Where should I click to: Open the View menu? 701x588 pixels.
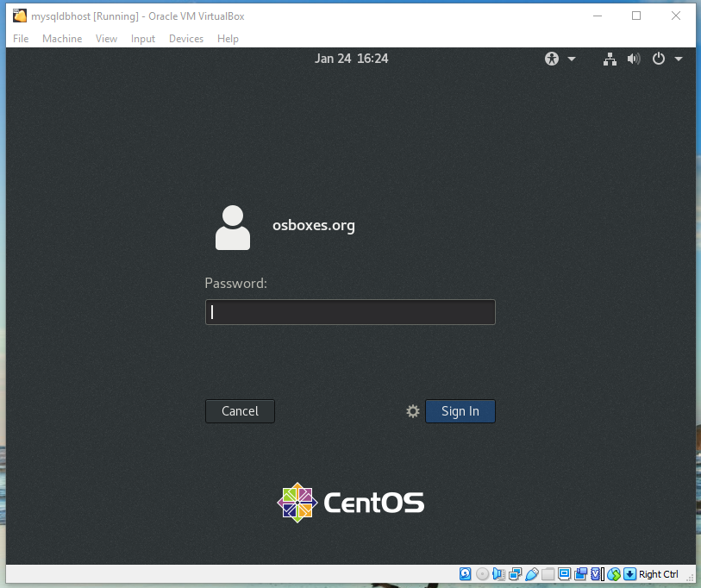[x=106, y=39]
